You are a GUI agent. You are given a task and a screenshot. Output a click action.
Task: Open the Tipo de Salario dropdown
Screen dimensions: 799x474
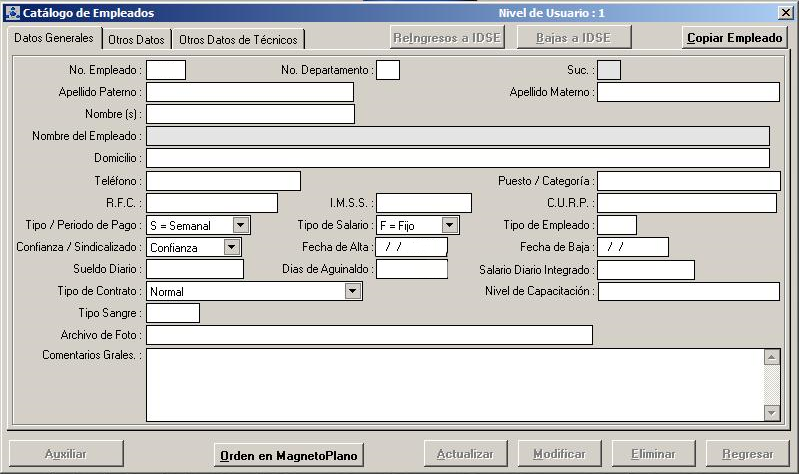pyautogui.click(x=450, y=226)
